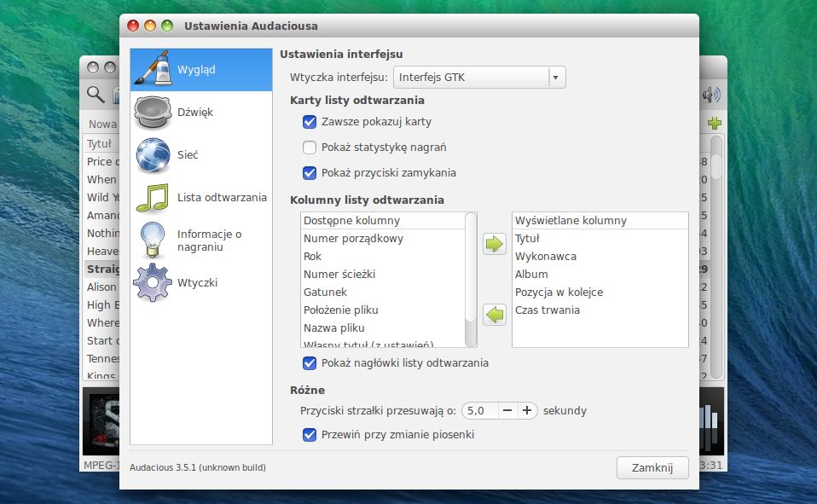Select the Alison playlist row in main window
817x504 pixels.
[x=101, y=287]
